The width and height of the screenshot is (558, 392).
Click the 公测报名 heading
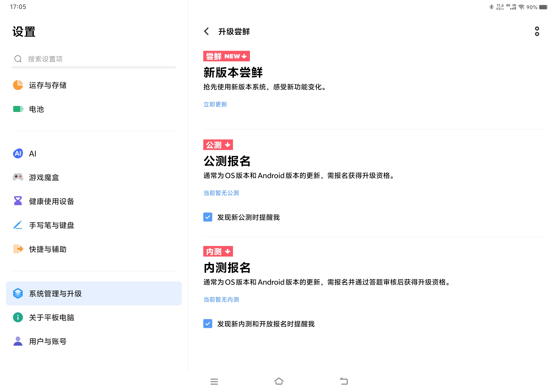tap(227, 161)
